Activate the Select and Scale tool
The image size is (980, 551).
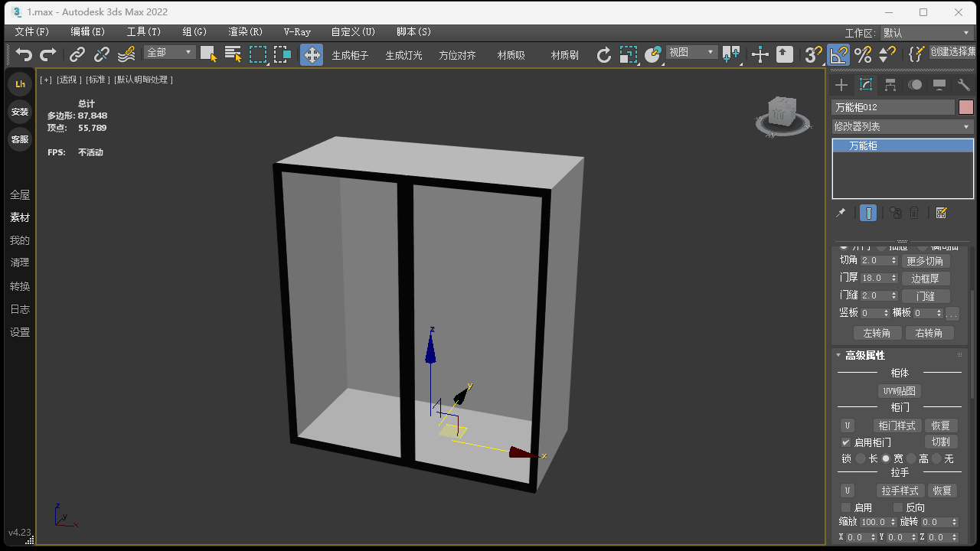click(x=629, y=54)
